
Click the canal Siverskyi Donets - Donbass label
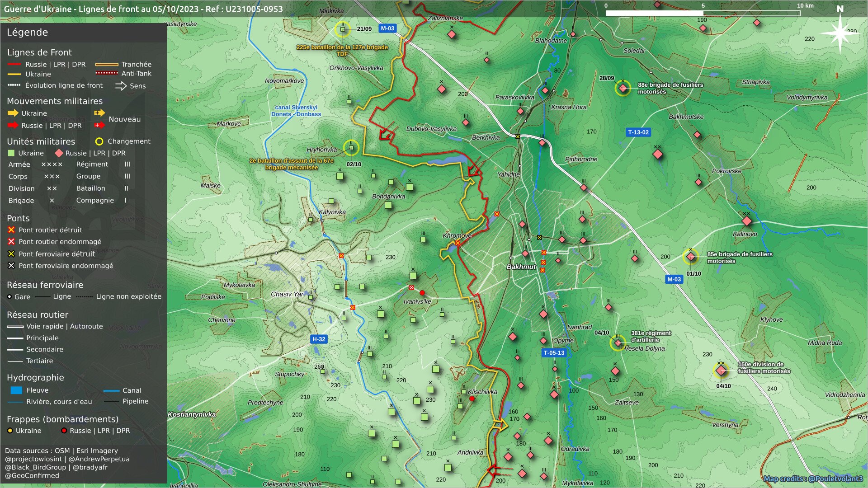click(296, 111)
